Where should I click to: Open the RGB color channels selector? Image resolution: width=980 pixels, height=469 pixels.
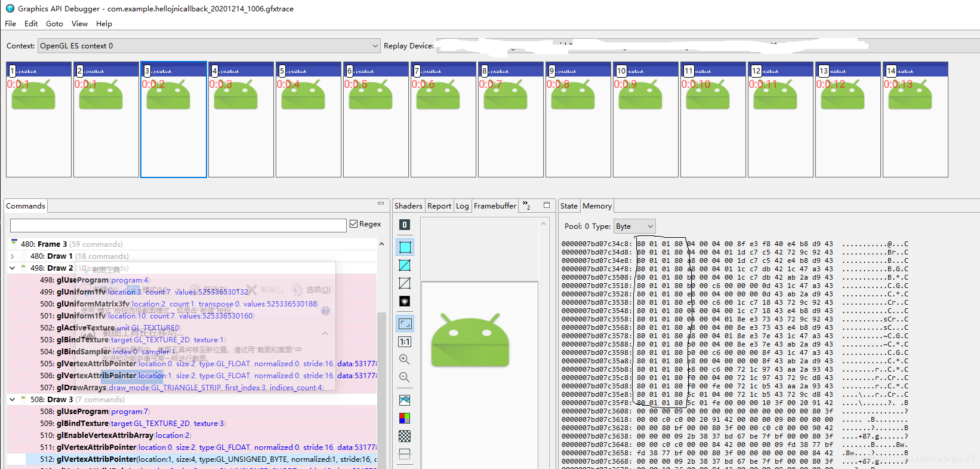pos(405,418)
